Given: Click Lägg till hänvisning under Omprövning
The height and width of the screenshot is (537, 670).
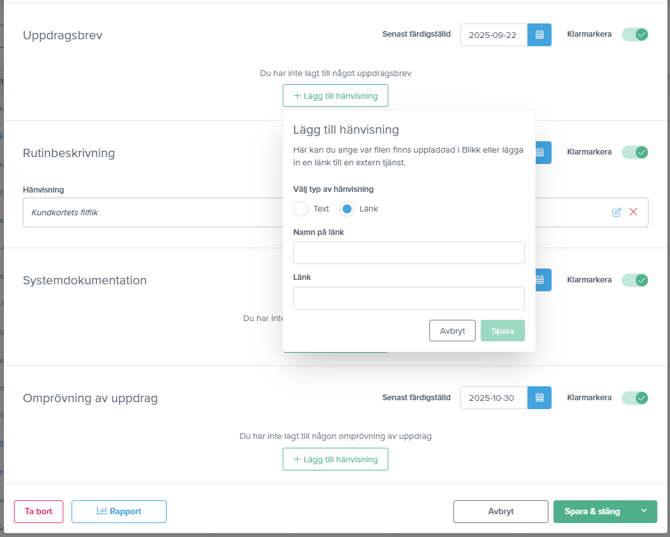Looking at the screenshot, I should click(x=335, y=459).
